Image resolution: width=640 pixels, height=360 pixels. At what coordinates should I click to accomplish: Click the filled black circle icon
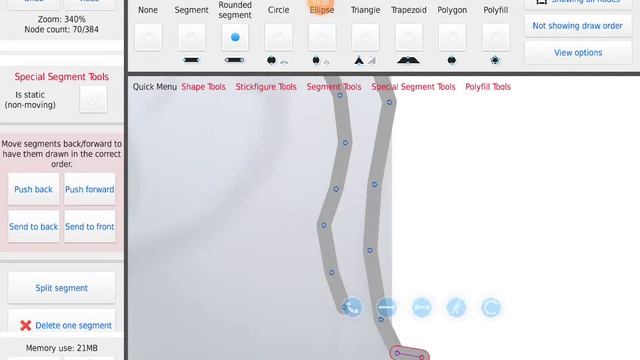(271, 60)
